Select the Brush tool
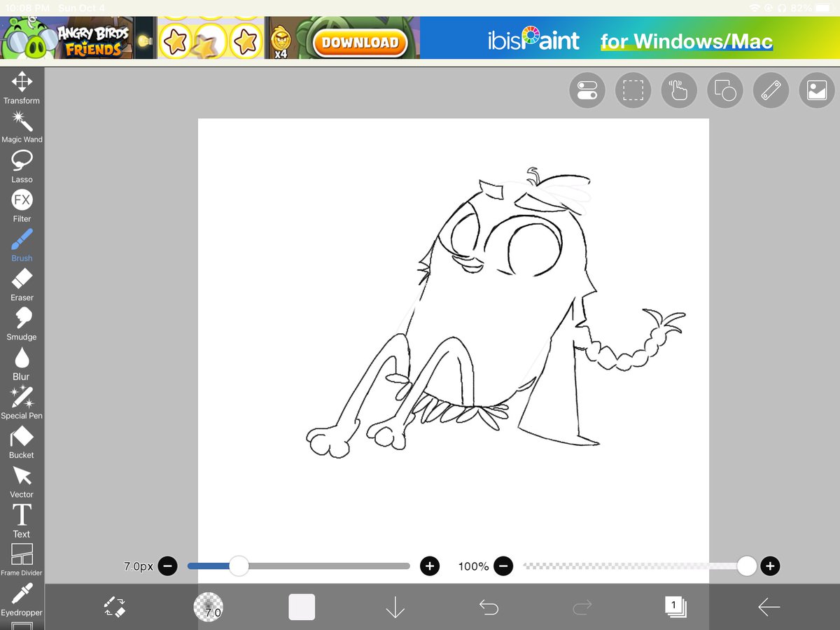 coord(22,245)
